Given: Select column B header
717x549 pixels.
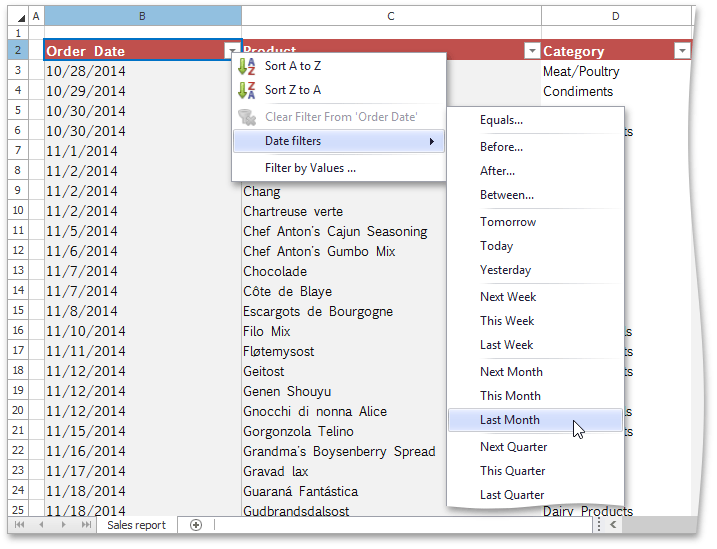Looking at the screenshot, I should pyautogui.click(x=143, y=16).
